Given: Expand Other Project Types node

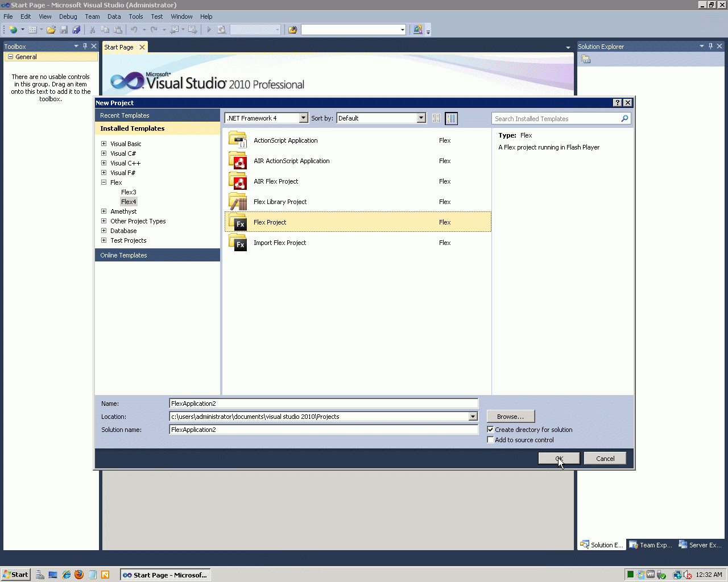Looking at the screenshot, I should coord(104,221).
